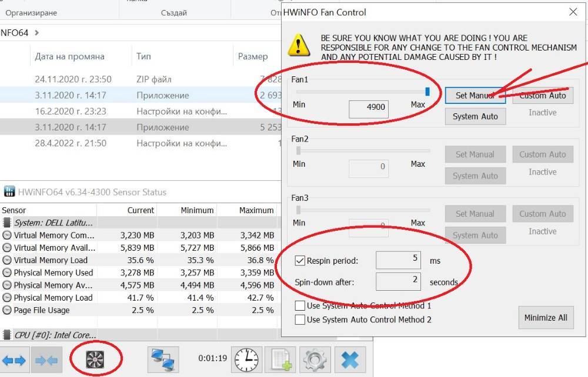The height and width of the screenshot is (377, 588).
Task: Click the NFO64 breadcrumb folder
Action: (x=14, y=32)
